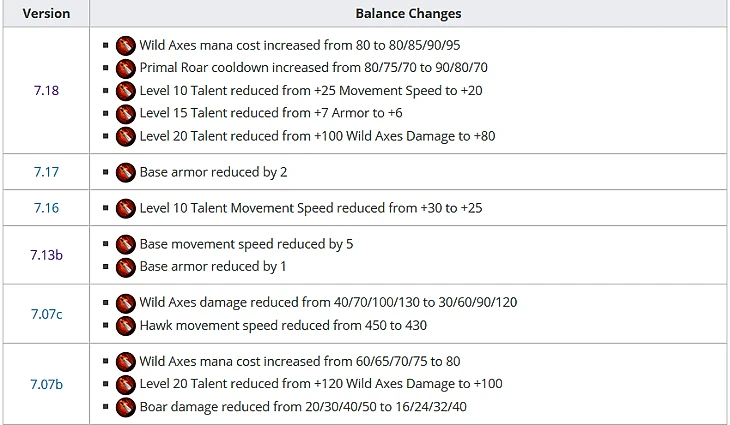
Task: Click the Balance Changes column header
Action: (x=408, y=14)
